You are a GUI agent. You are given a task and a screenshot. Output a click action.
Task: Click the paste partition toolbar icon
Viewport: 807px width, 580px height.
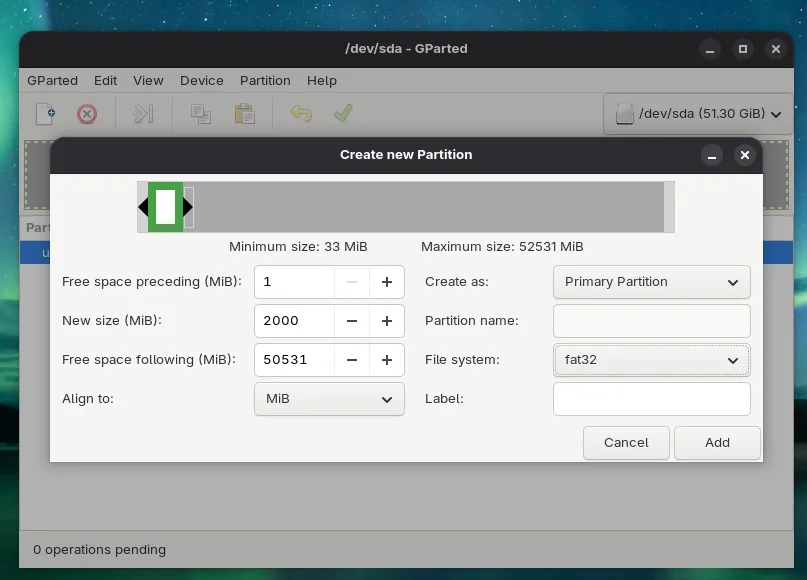pyautogui.click(x=244, y=114)
